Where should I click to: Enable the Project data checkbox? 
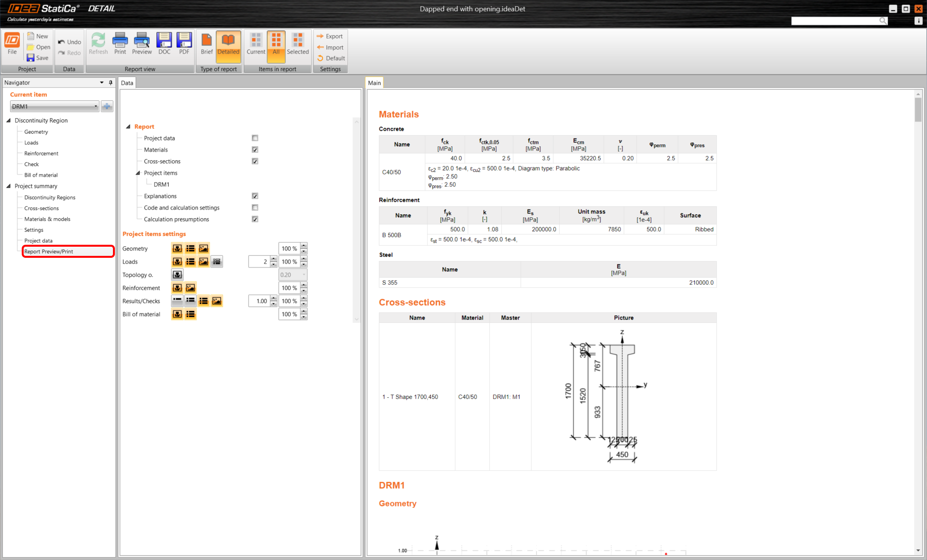point(255,138)
